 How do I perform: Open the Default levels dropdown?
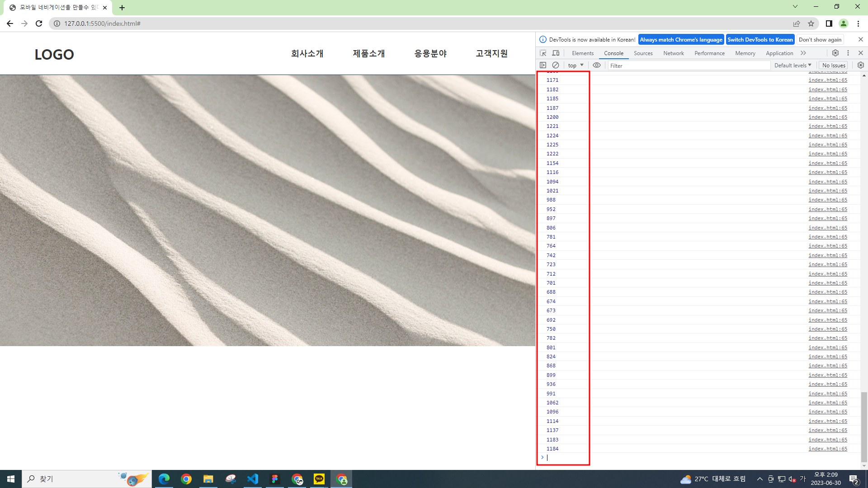tap(793, 66)
